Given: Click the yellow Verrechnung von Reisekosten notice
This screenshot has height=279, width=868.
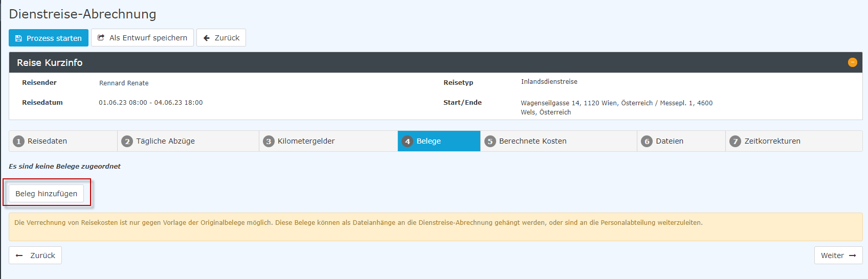Looking at the screenshot, I should pyautogui.click(x=435, y=227).
